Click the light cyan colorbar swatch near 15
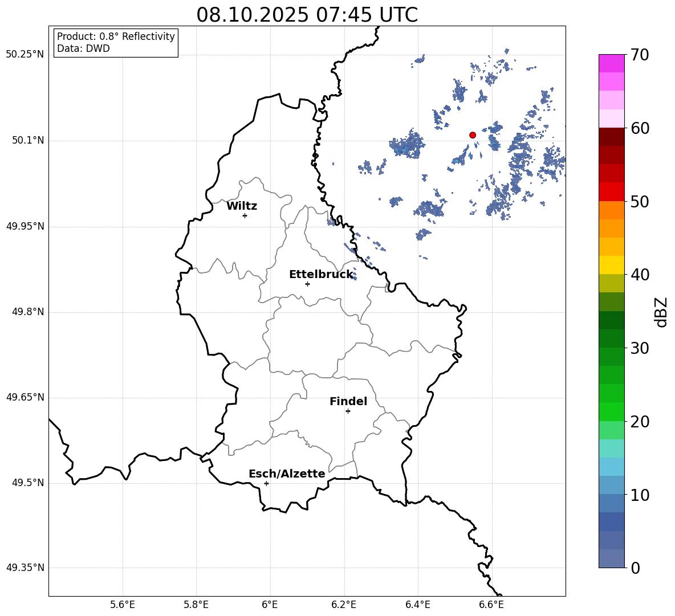 612,448
